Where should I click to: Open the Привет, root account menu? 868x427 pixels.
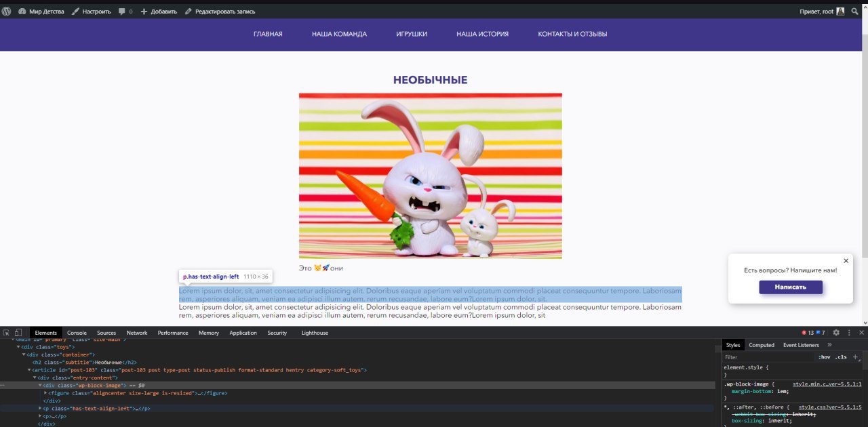point(822,12)
